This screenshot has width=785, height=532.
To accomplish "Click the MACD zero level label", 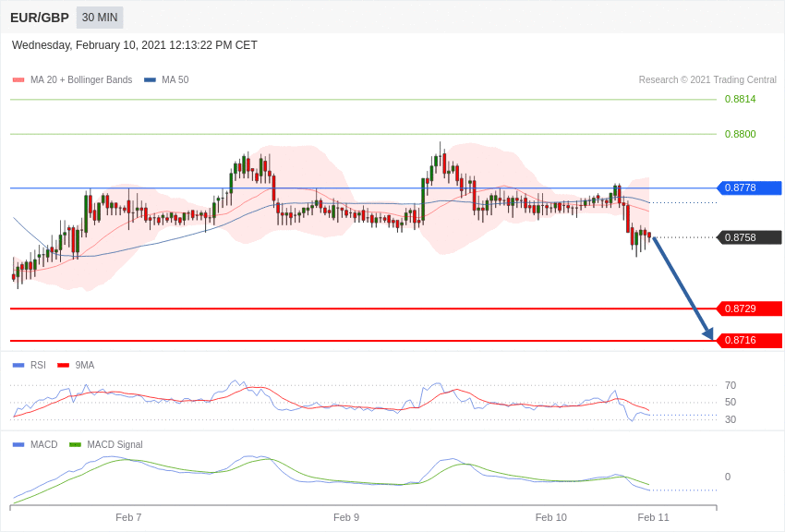I will (728, 477).
